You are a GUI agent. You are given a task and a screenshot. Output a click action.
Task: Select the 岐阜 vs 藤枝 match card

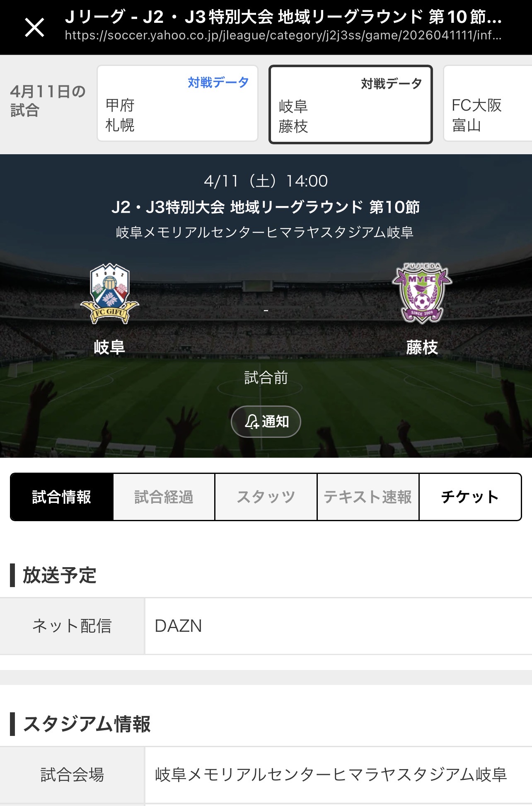[351, 104]
